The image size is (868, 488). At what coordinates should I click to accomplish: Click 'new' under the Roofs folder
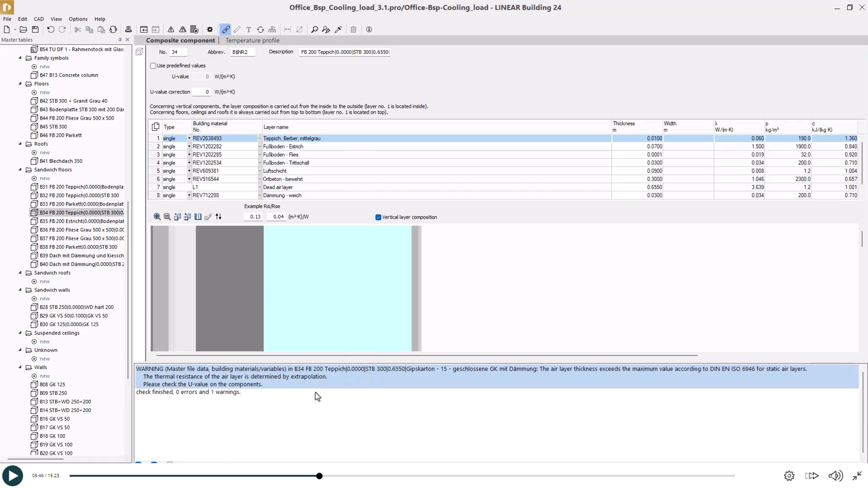pyautogui.click(x=45, y=153)
